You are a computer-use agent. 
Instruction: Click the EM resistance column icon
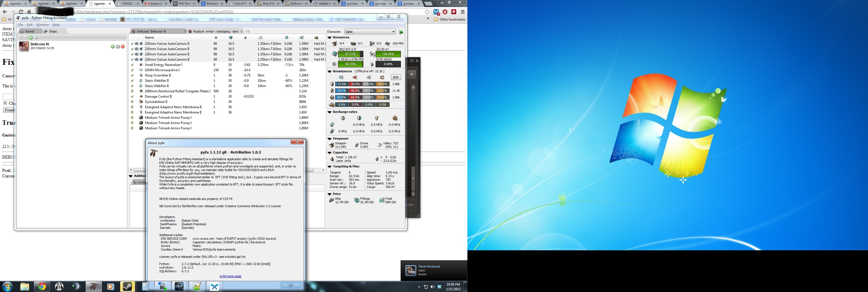tap(341, 78)
